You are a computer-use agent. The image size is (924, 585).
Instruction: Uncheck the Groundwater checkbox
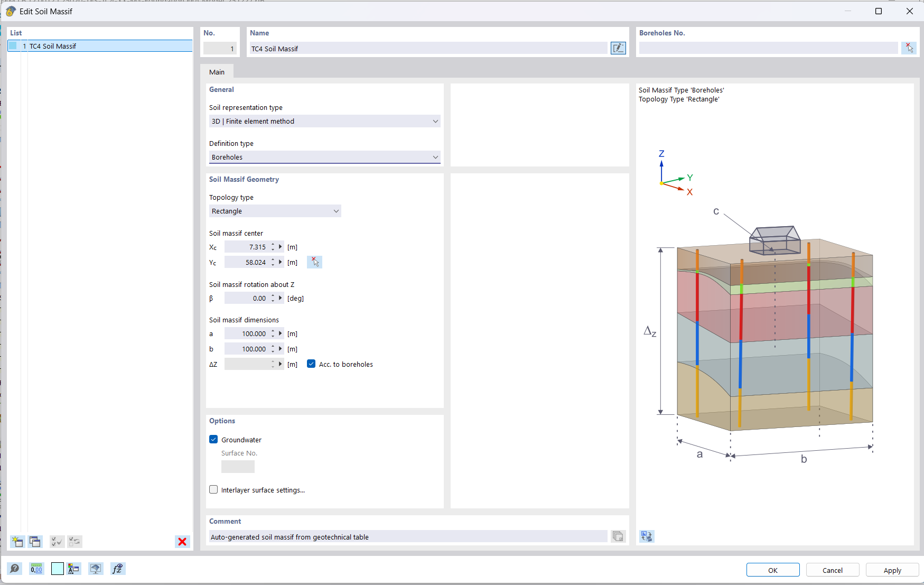click(x=214, y=440)
